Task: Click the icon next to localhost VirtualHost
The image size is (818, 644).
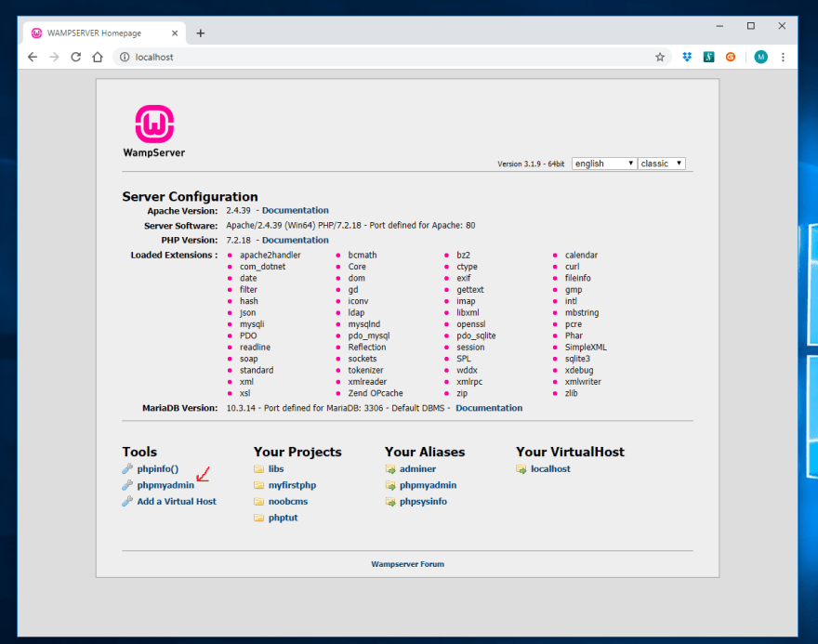Action: [521, 468]
